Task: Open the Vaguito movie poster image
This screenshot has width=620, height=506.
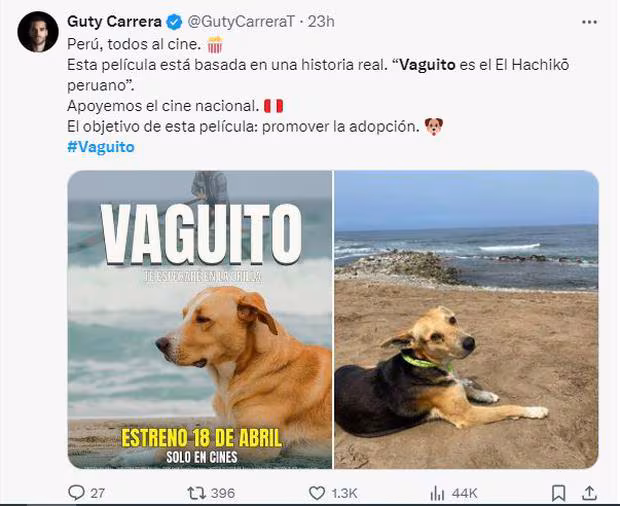Action: click(200, 319)
